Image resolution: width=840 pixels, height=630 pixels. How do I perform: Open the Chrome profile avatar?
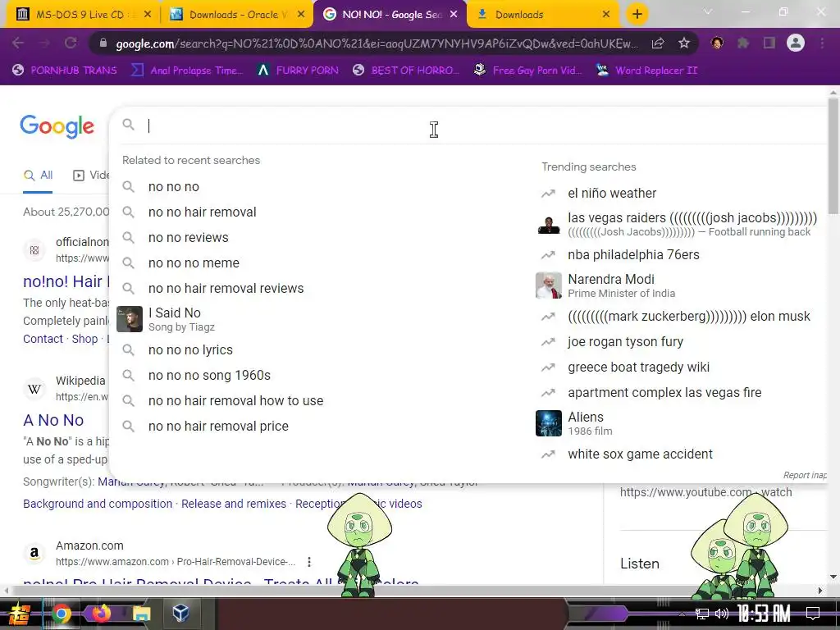pyautogui.click(x=796, y=43)
